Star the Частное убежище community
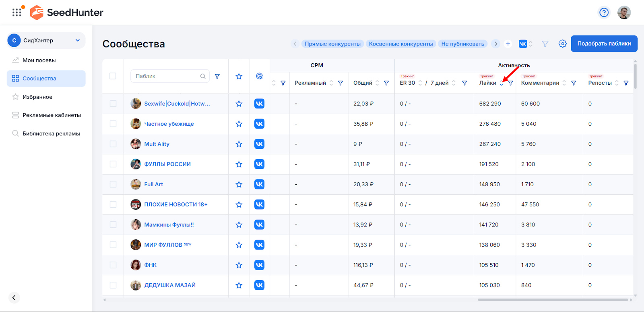 point(239,124)
